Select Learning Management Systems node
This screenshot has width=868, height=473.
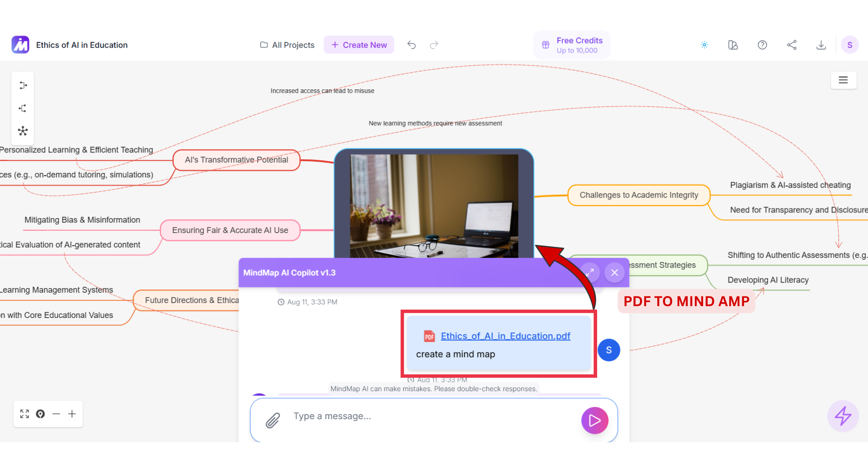coord(57,290)
